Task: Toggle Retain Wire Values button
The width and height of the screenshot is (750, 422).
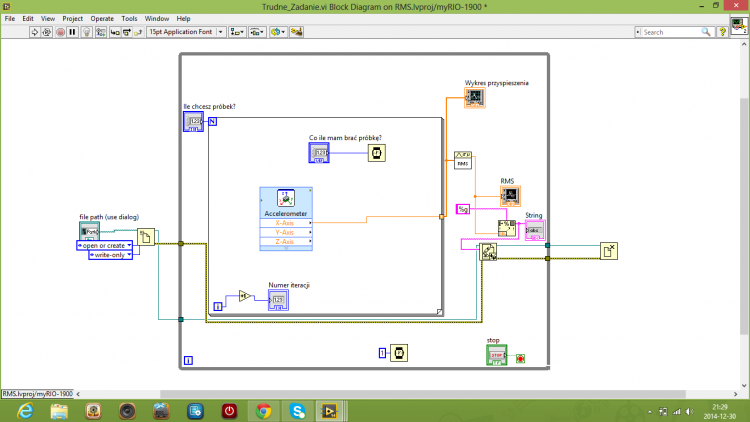Action: coord(100,32)
